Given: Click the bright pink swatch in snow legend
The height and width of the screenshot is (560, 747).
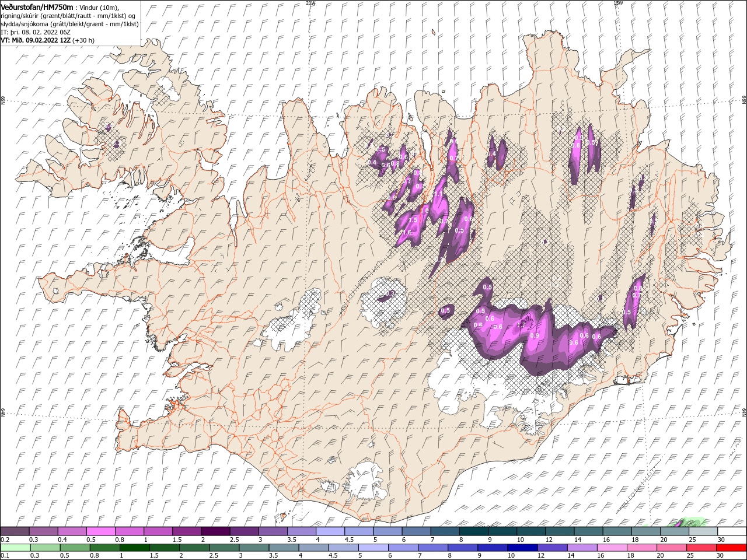Looking at the screenshot, I should [x=101, y=531].
